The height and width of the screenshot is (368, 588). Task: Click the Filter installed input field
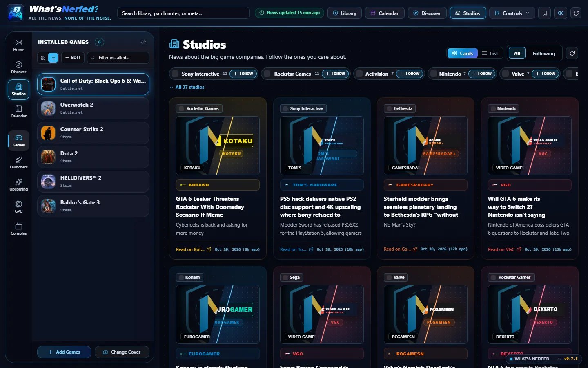[x=118, y=58]
